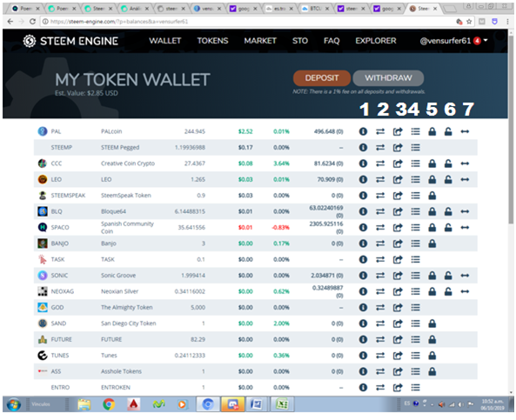Click the DEPOSIT button

tap(321, 78)
